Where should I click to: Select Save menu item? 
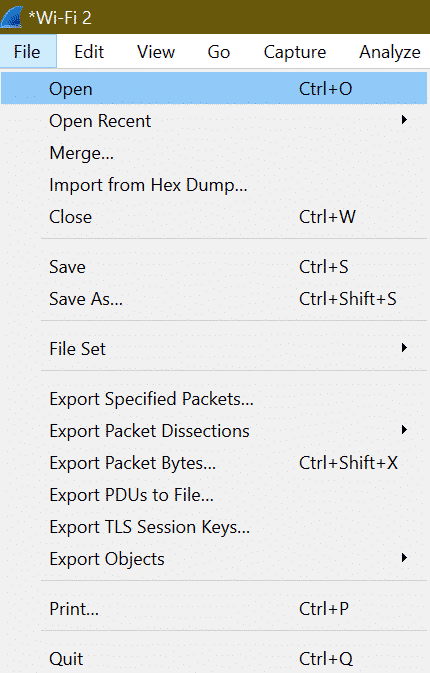tap(214, 267)
